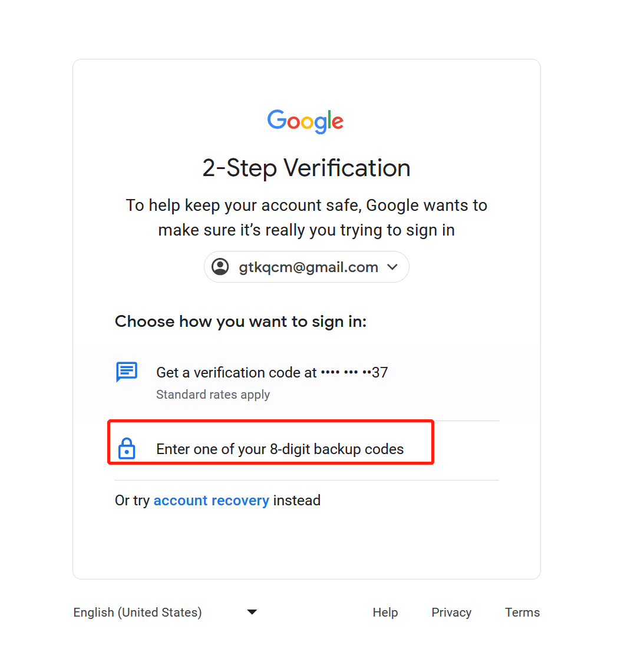The image size is (644, 649).
Task: Open the account recovery link
Action: click(211, 501)
